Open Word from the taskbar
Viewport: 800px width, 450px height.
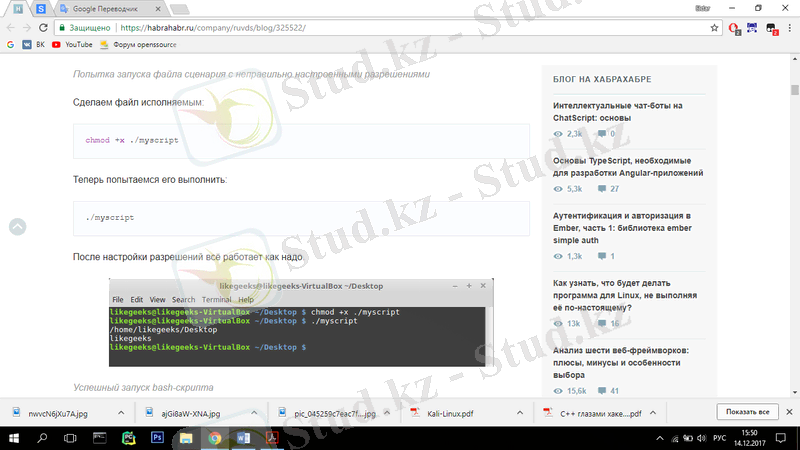[x=241, y=437]
